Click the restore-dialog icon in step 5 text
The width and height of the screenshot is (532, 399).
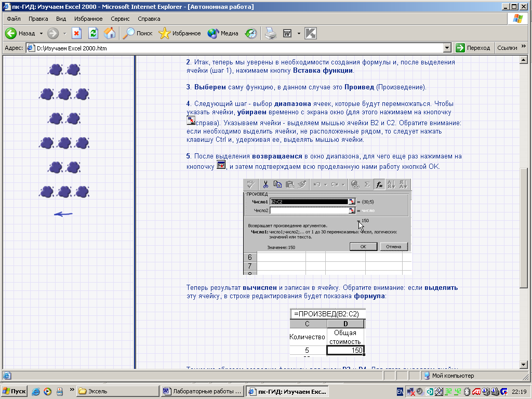tap(221, 165)
